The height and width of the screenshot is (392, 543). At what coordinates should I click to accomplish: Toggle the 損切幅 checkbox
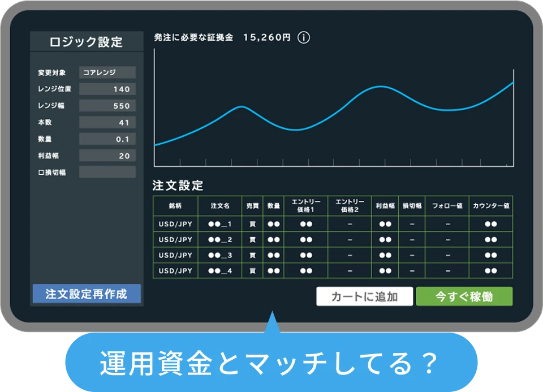coord(41,173)
